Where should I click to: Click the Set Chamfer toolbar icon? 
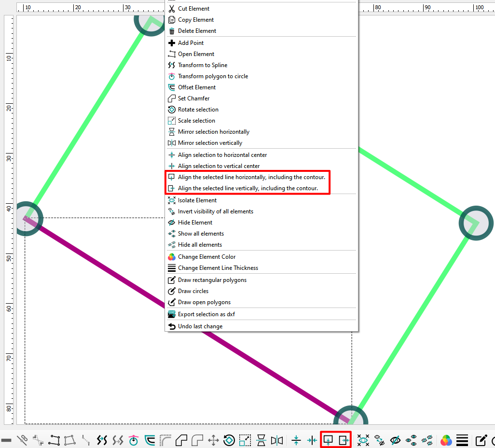coord(181,440)
